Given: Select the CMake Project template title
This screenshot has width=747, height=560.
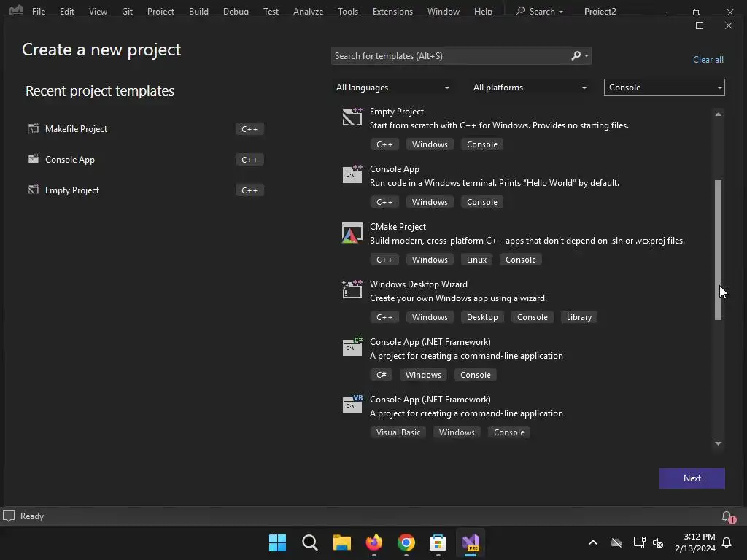Looking at the screenshot, I should 398,227.
